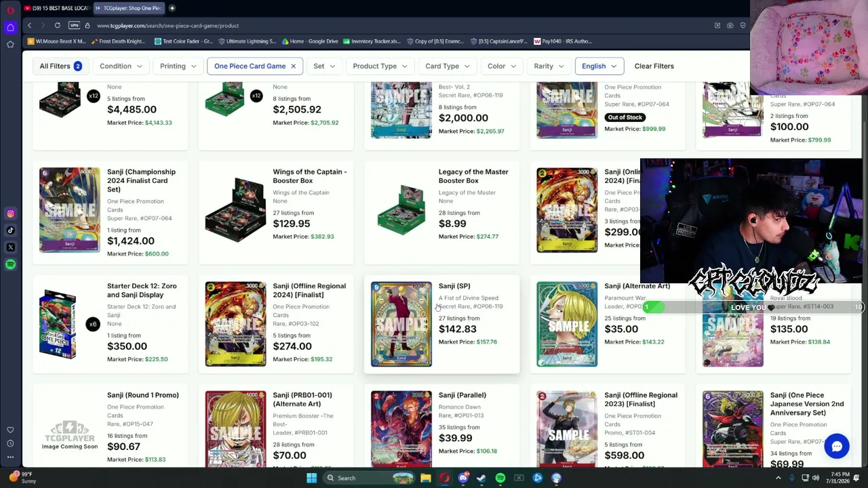Image resolution: width=868 pixels, height=488 pixels.
Task: Toggle the VPN badge in address bar
Action: point(75,26)
